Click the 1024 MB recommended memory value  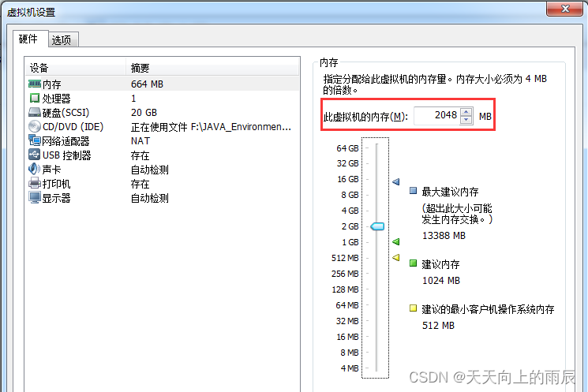point(441,280)
